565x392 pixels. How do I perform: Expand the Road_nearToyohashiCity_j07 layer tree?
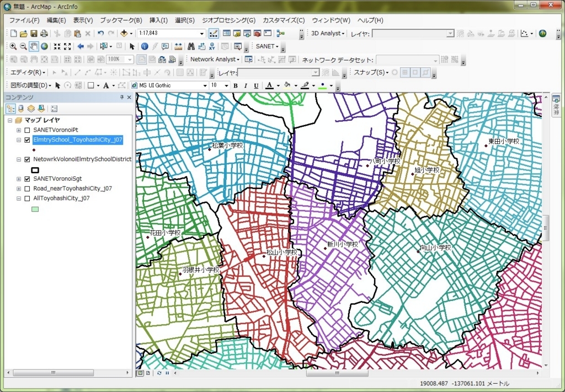(19, 189)
